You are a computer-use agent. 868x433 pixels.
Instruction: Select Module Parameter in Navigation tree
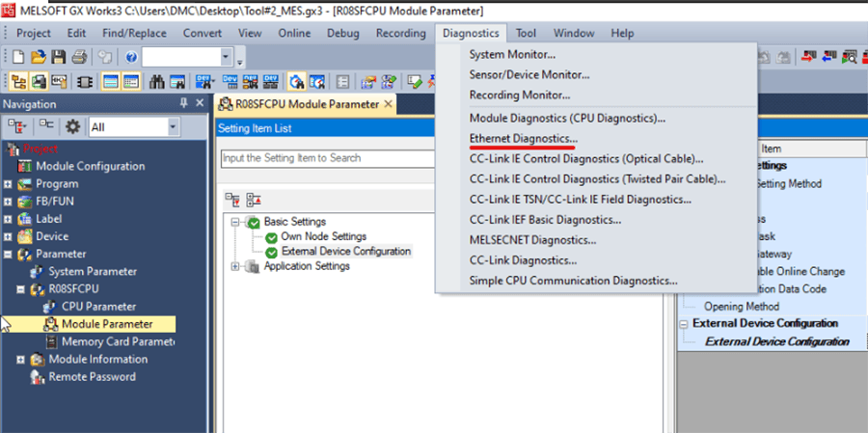107,324
